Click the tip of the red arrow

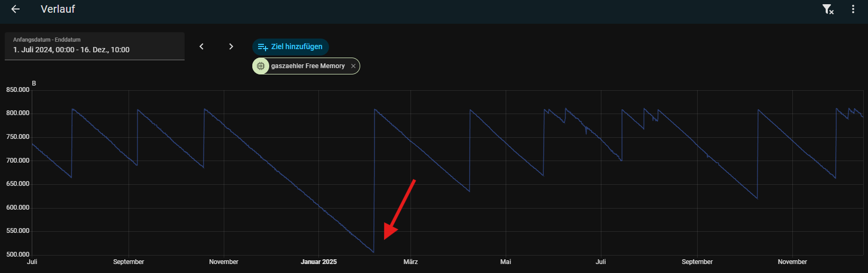pos(386,238)
